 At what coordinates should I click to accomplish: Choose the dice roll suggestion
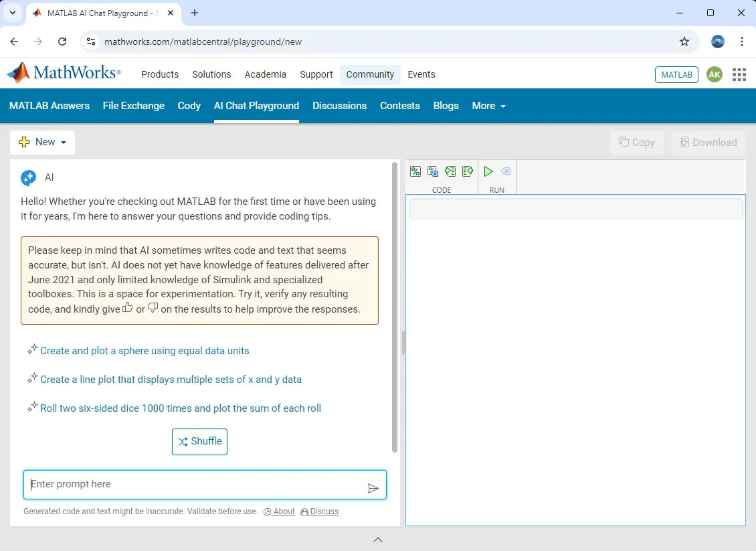point(181,408)
